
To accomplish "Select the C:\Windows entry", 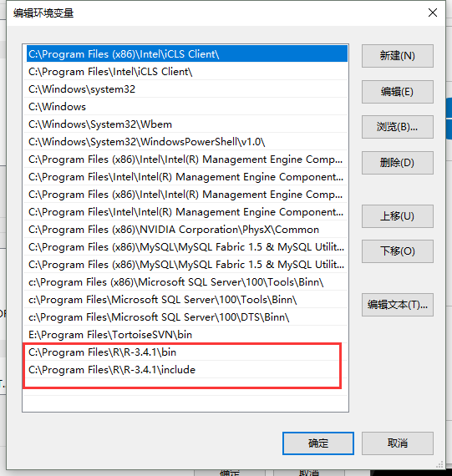I will pyautogui.click(x=185, y=107).
